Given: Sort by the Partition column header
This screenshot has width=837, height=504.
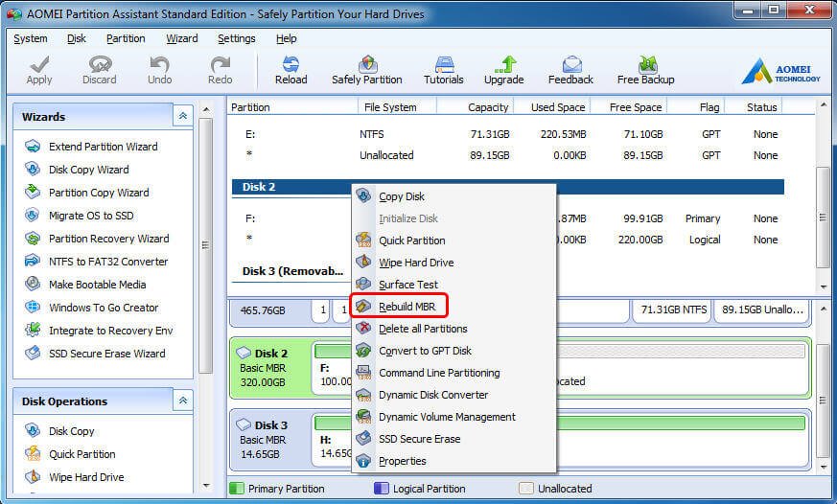Looking at the screenshot, I should pyautogui.click(x=292, y=107).
